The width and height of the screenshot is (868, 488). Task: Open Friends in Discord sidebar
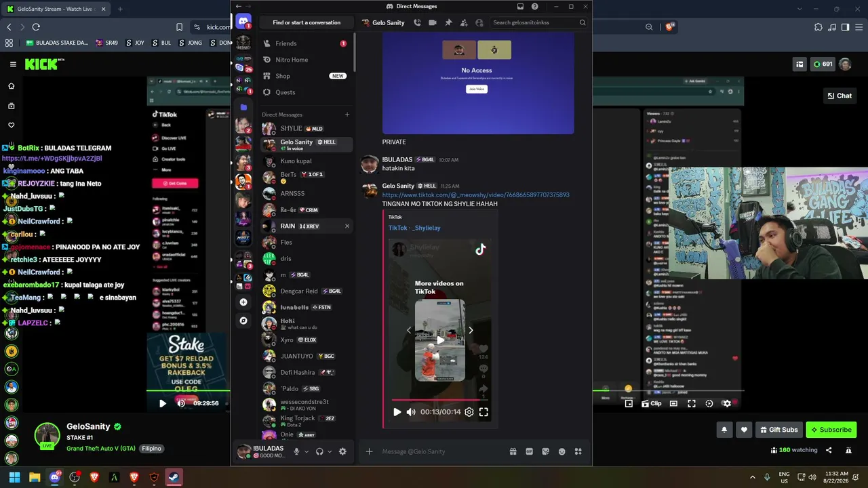point(305,43)
